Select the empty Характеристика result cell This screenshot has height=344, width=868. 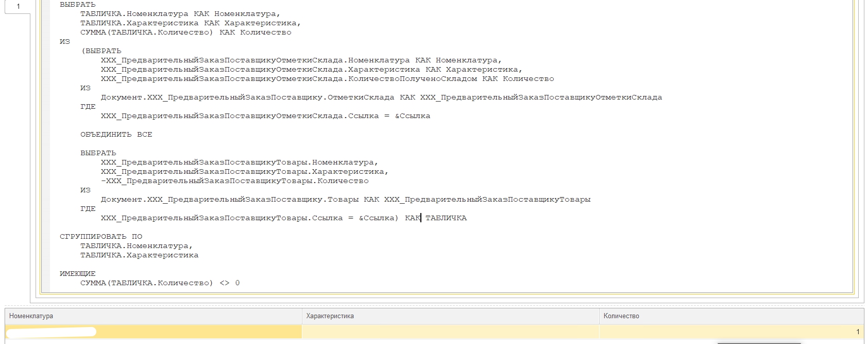(450, 332)
